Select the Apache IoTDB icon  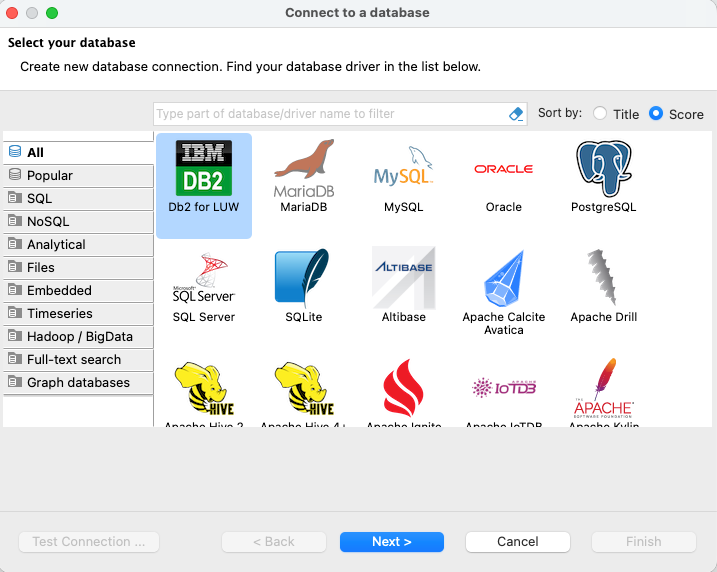coord(504,388)
